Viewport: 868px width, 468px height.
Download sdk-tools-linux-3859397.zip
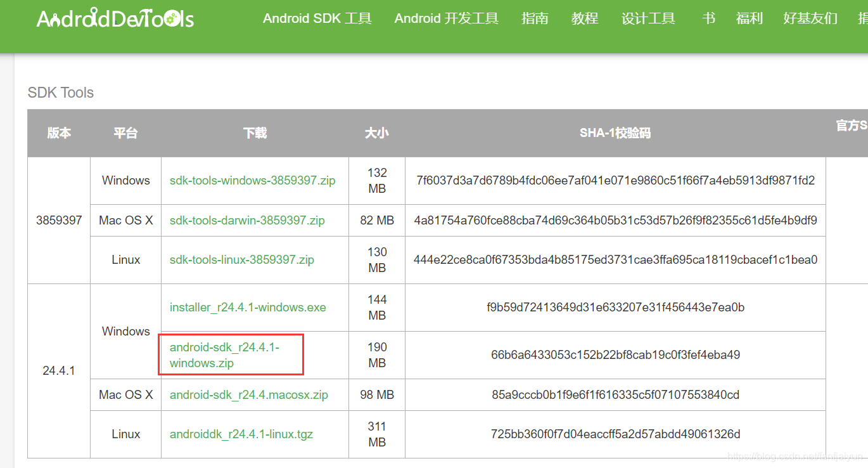pos(242,259)
